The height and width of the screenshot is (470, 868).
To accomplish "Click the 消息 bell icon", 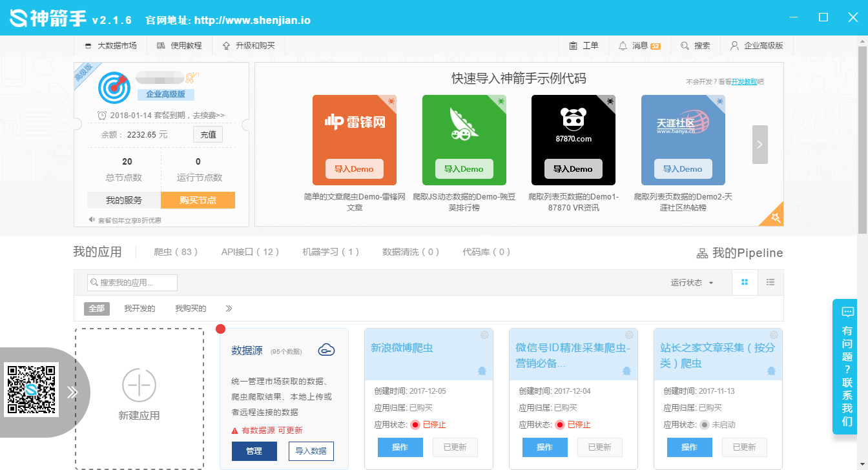I will 623,46.
